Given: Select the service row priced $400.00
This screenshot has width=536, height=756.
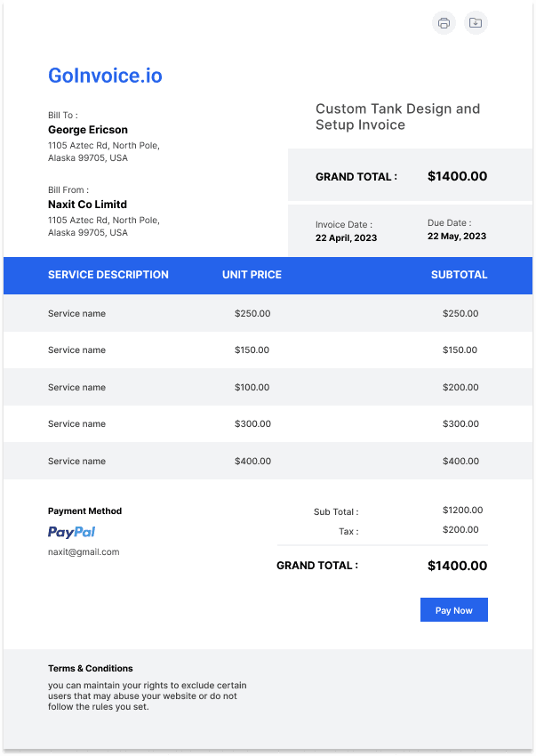Looking at the screenshot, I should click(x=268, y=461).
